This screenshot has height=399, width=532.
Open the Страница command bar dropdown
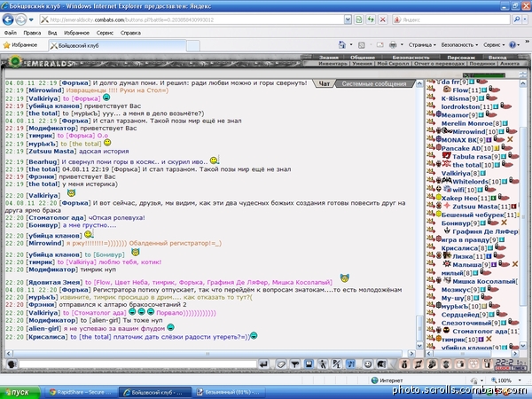422,45
